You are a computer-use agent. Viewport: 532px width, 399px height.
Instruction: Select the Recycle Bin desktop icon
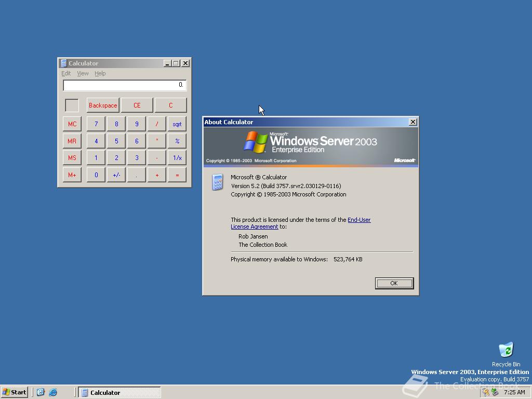click(x=506, y=354)
